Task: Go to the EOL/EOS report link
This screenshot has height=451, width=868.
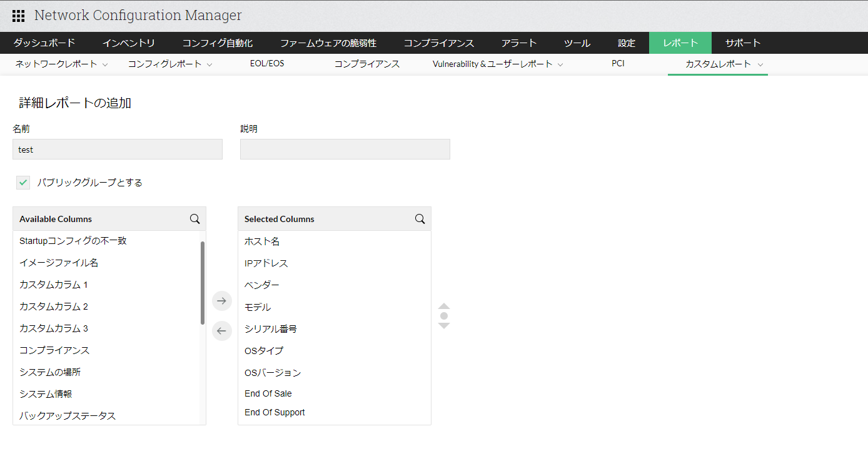Action: coord(267,64)
